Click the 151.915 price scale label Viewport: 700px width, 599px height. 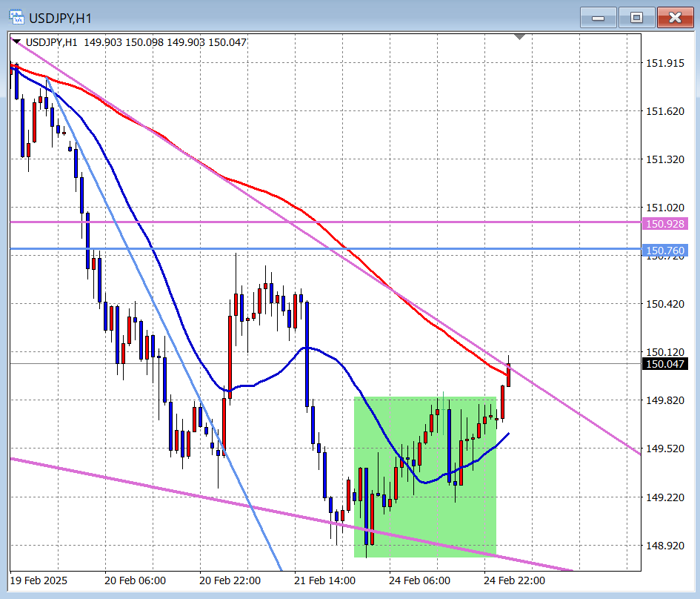coord(664,64)
